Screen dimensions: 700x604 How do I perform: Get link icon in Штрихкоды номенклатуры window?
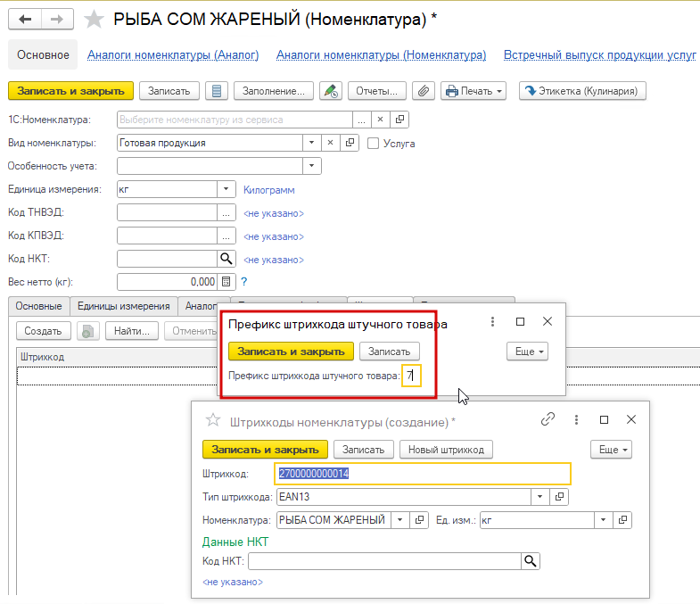click(548, 419)
